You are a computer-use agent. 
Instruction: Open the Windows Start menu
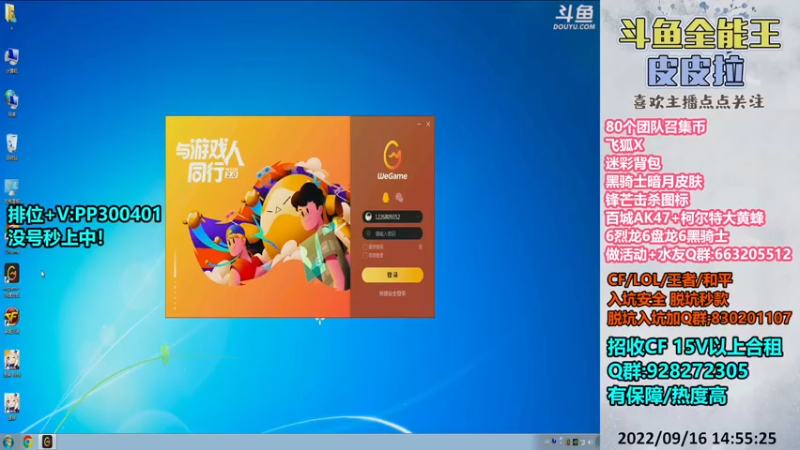pyautogui.click(x=8, y=442)
